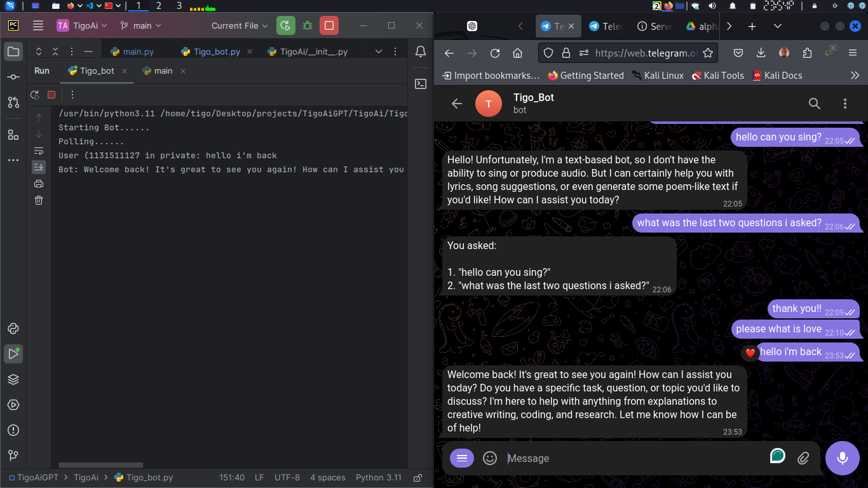Start debugging with the bug icon
This screenshot has width=868, height=488.
point(308,25)
